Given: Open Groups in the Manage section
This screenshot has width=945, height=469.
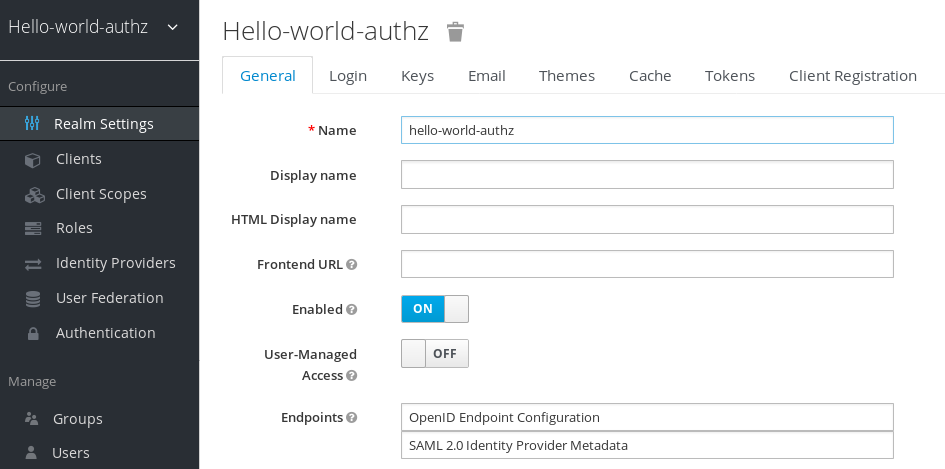Looking at the screenshot, I should [x=78, y=419].
